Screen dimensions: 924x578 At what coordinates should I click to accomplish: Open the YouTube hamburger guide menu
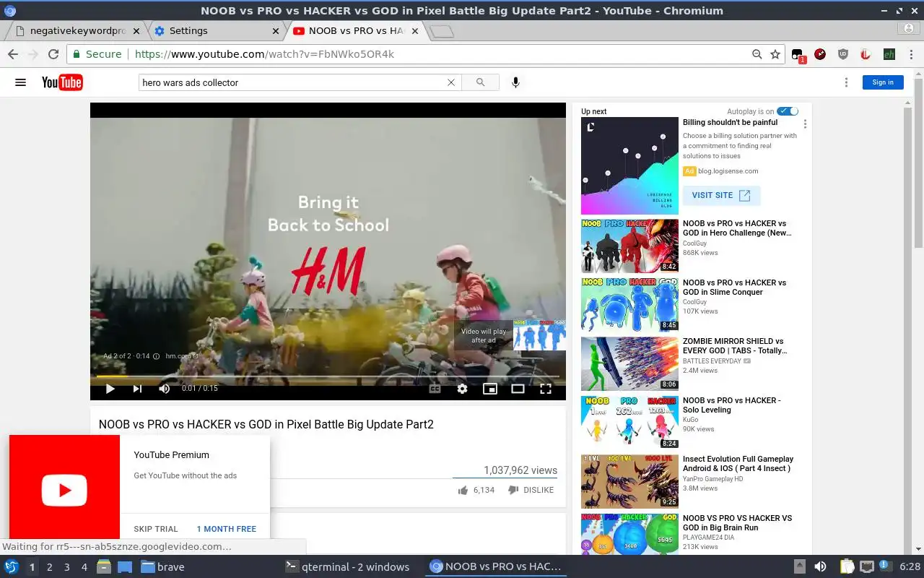(20, 82)
